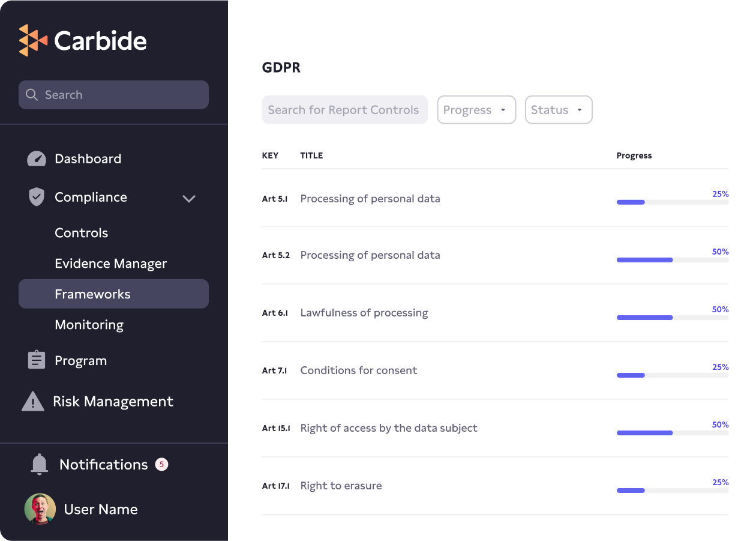
Task: Open control Art 5.1 Processing of personal data
Action: [x=370, y=198]
